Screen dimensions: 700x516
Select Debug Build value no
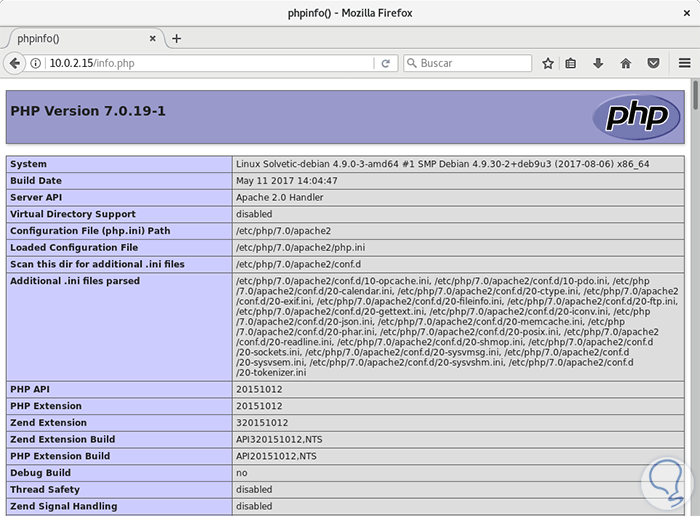(x=242, y=473)
